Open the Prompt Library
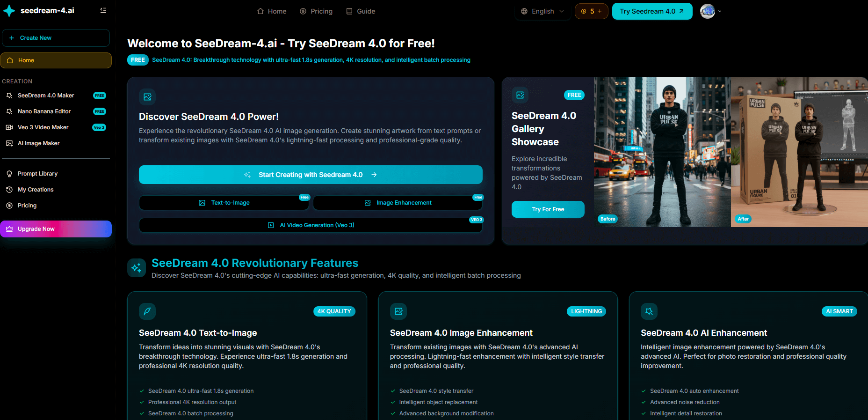Image resolution: width=868 pixels, height=420 pixels. pyautogui.click(x=37, y=174)
